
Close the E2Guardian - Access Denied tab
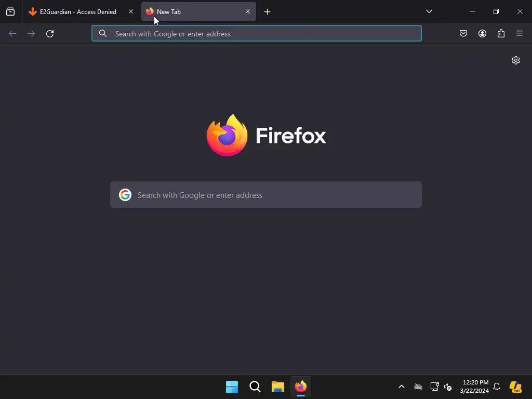130,11
